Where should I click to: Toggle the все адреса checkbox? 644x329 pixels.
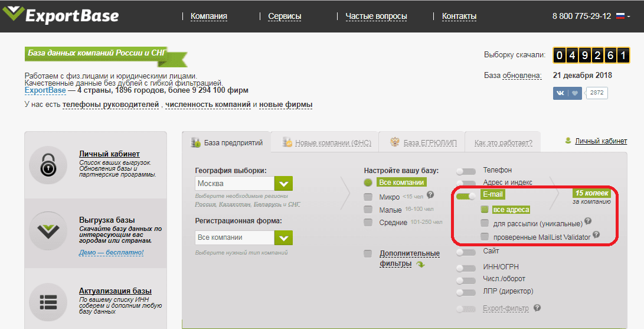point(485,210)
